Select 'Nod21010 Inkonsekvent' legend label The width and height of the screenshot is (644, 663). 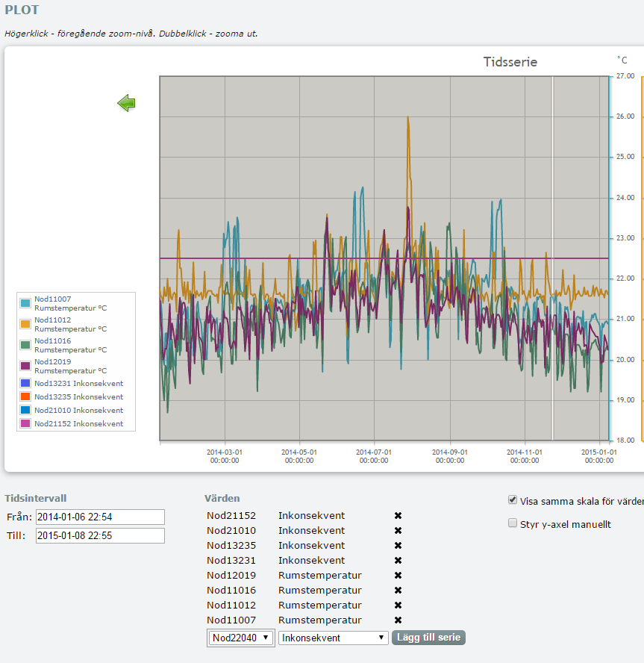78,410
